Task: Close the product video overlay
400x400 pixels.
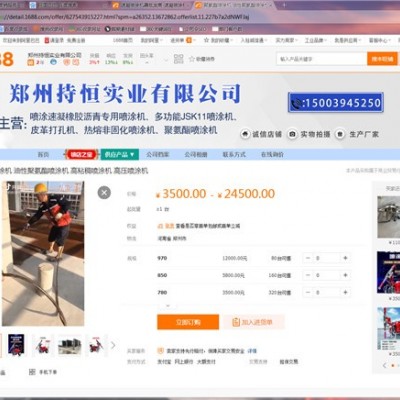Action: coord(104,192)
